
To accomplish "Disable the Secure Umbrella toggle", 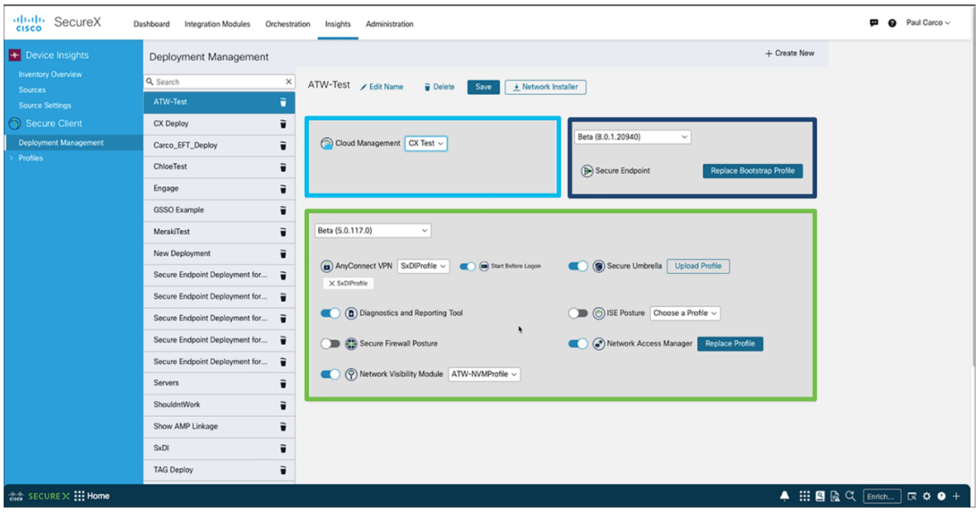I will (578, 267).
